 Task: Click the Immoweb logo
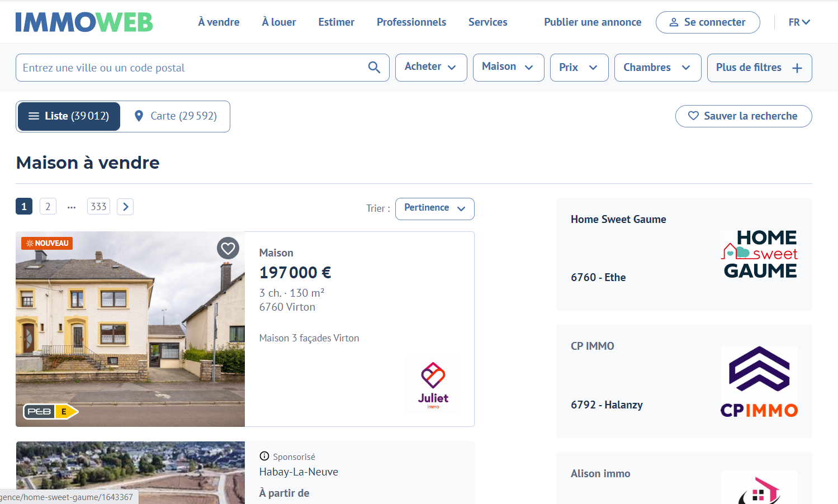point(84,22)
